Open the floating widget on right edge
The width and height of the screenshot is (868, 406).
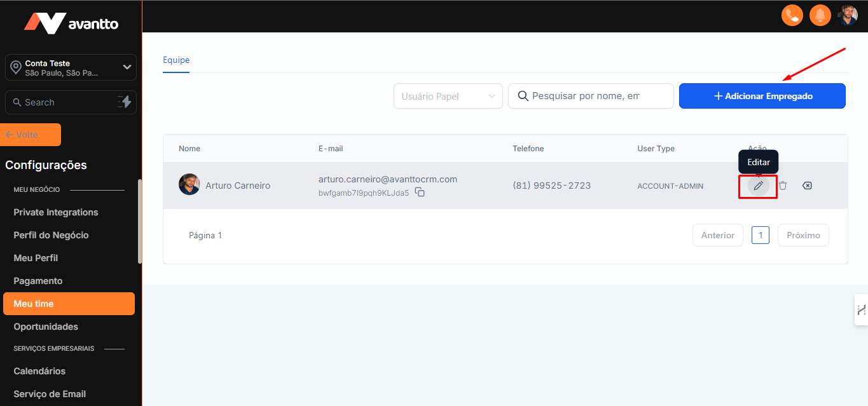[x=861, y=310]
